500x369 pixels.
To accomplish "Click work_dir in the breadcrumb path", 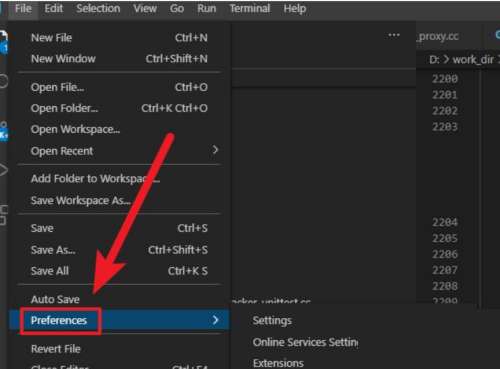I will pyautogui.click(x=473, y=60).
